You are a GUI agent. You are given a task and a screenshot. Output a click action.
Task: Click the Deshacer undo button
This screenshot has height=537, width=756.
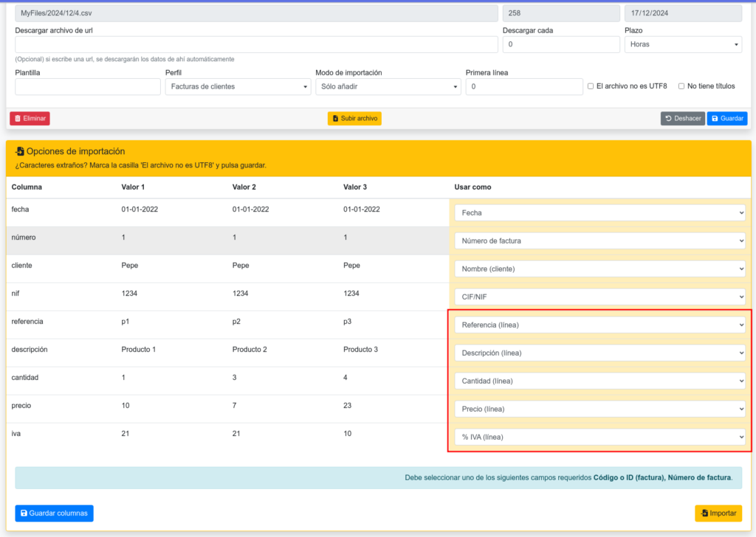pyautogui.click(x=682, y=118)
